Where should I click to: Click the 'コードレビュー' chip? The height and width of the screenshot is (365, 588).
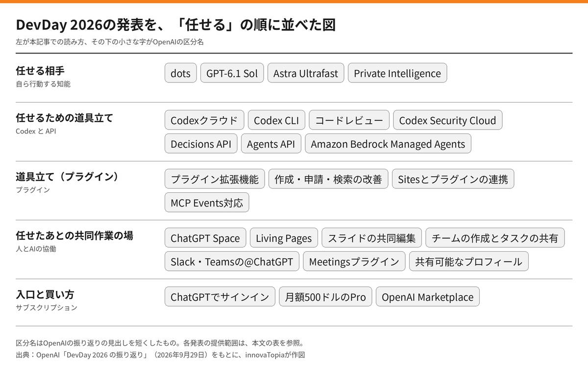349,120
